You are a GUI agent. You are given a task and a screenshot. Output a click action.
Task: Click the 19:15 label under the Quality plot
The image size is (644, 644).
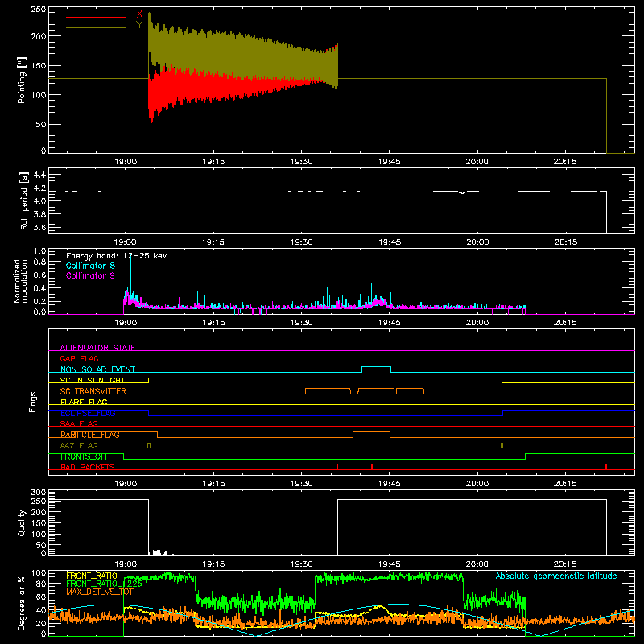coord(213,564)
